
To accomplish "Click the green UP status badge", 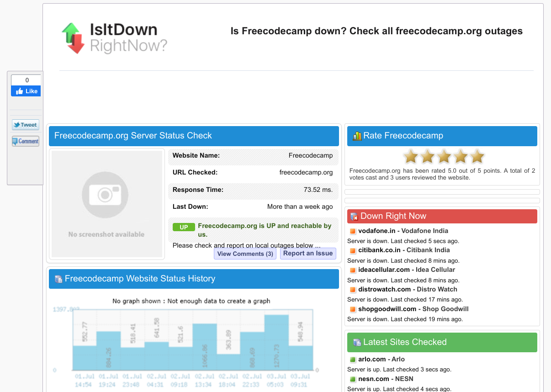I will [184, 227].
